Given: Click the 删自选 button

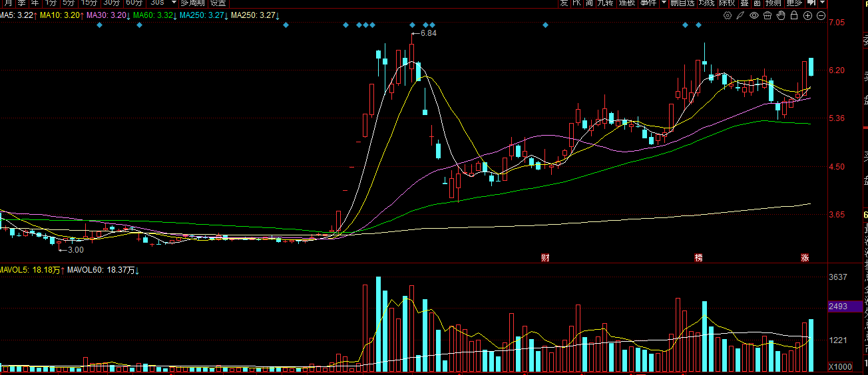Looking at the screenshot, I should pos(682,3).
